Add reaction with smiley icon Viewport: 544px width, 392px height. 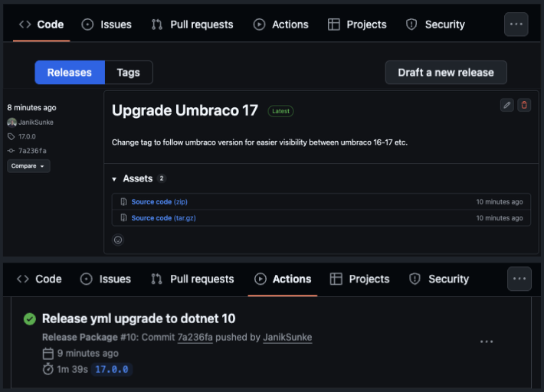(118, 240)
